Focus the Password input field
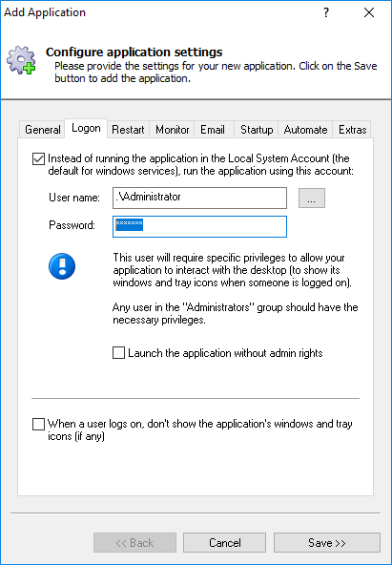This screenshot has width=392, height=565. click(199, 226)
